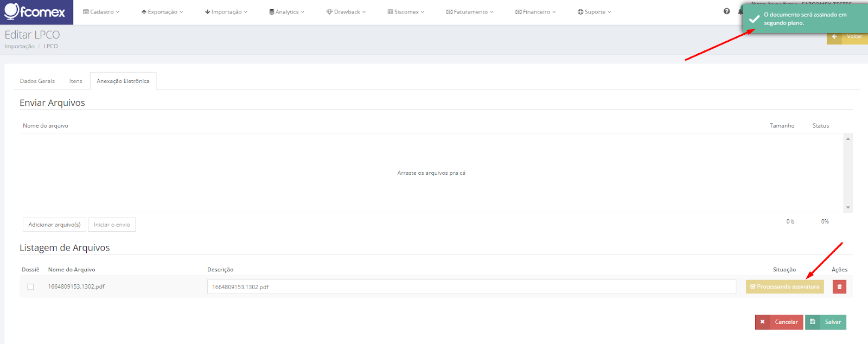Click the 'Arraste os arquivos pra cá' drop area
Screen dimensions: 868x344
(431, 173)
